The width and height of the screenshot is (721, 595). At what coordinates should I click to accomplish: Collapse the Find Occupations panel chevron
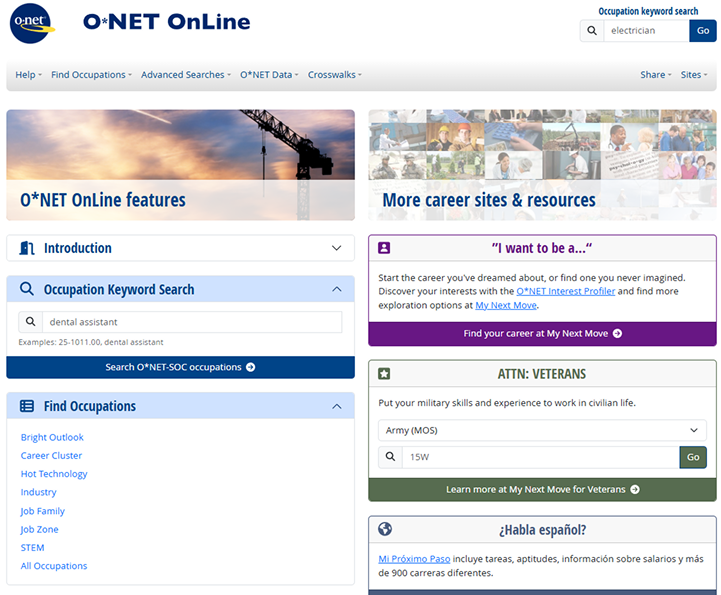click(337, 406)
